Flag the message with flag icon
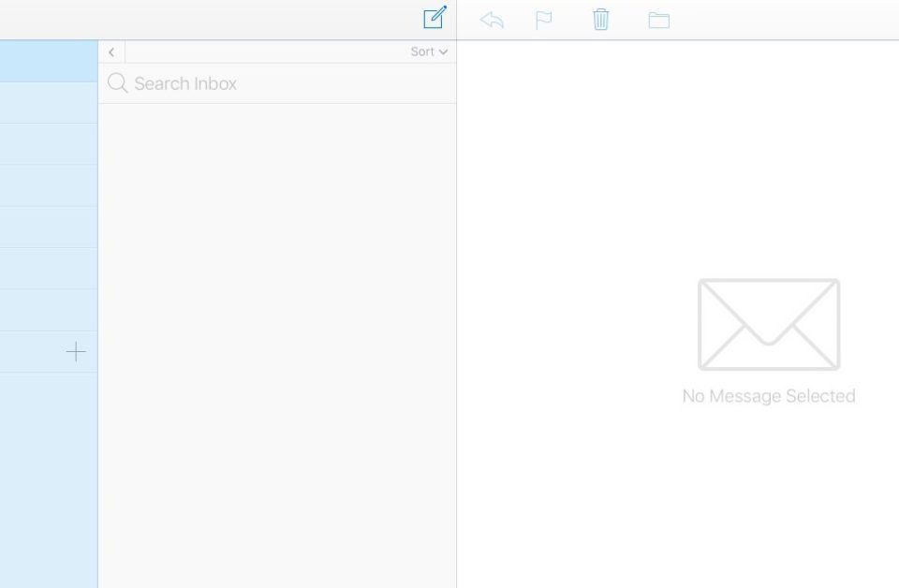Viewport: 899px width, 588px height. point(543,20)
